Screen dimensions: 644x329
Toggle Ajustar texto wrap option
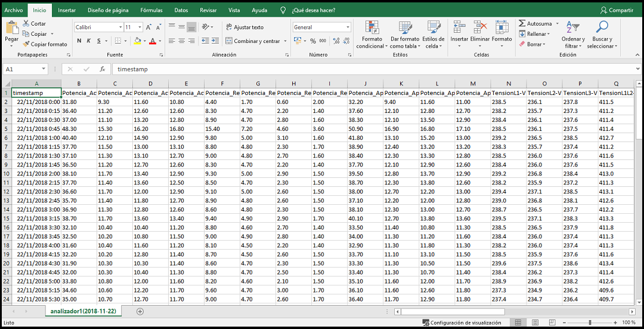[244, 27]
